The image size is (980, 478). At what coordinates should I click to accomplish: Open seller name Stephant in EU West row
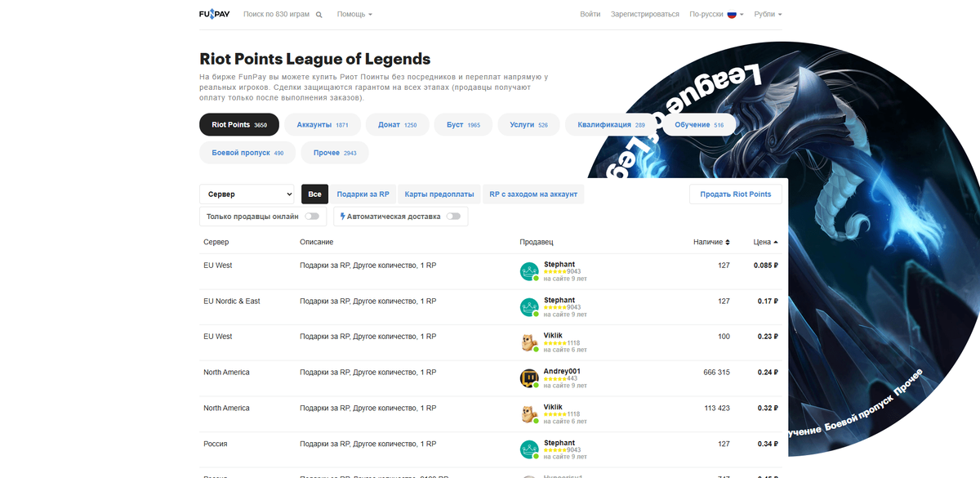coord(559,265)
